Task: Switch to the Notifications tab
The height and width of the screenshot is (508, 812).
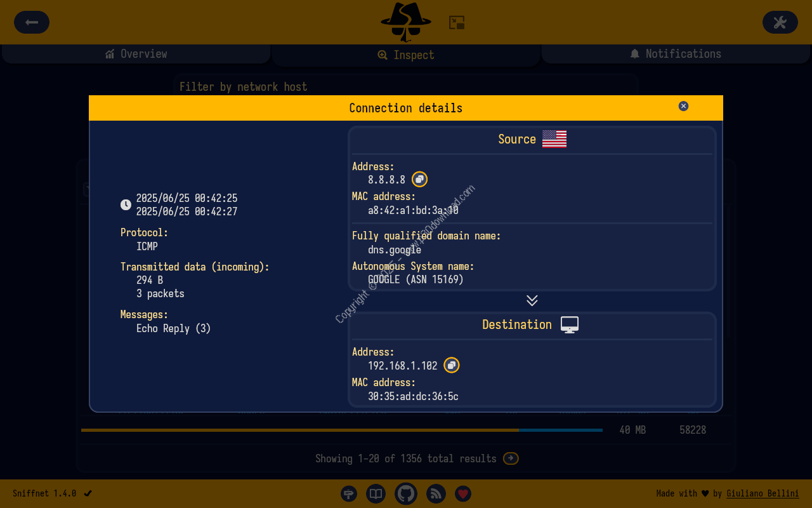Action: tap(676, 54)
